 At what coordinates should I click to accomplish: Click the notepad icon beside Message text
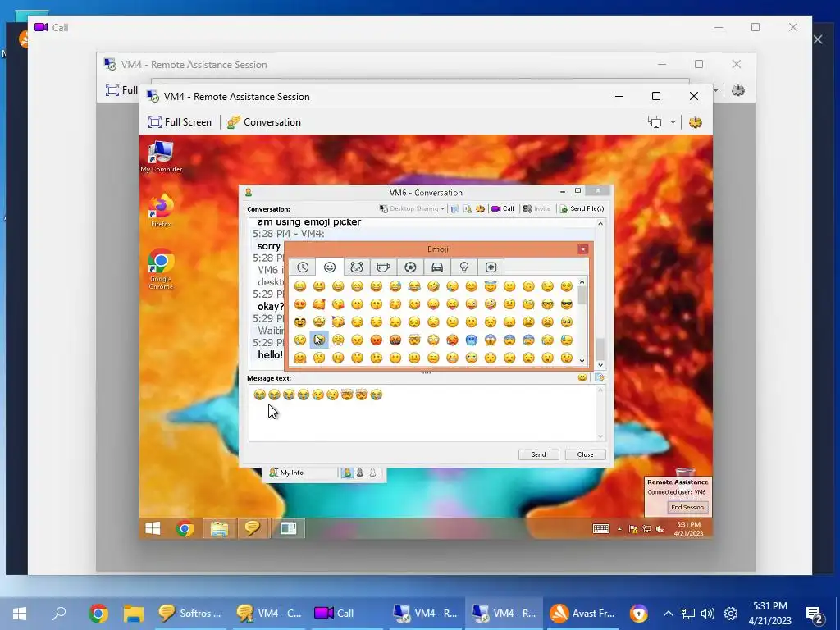point(599,377)
